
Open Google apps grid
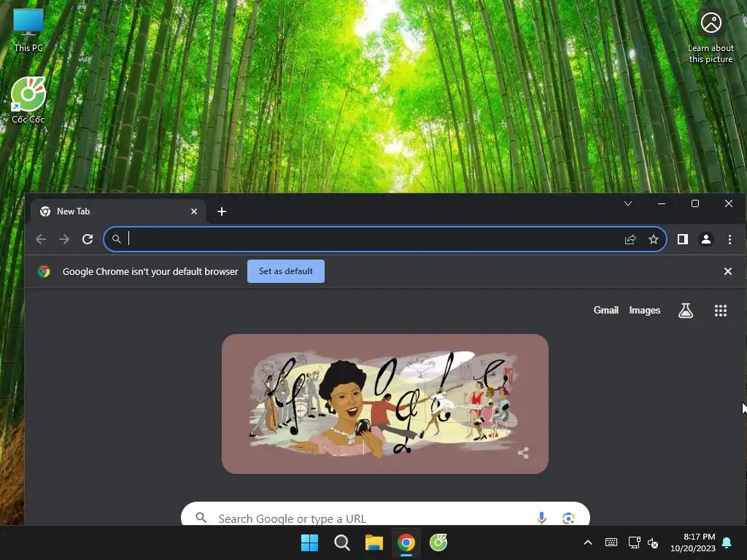coord(720,311)
